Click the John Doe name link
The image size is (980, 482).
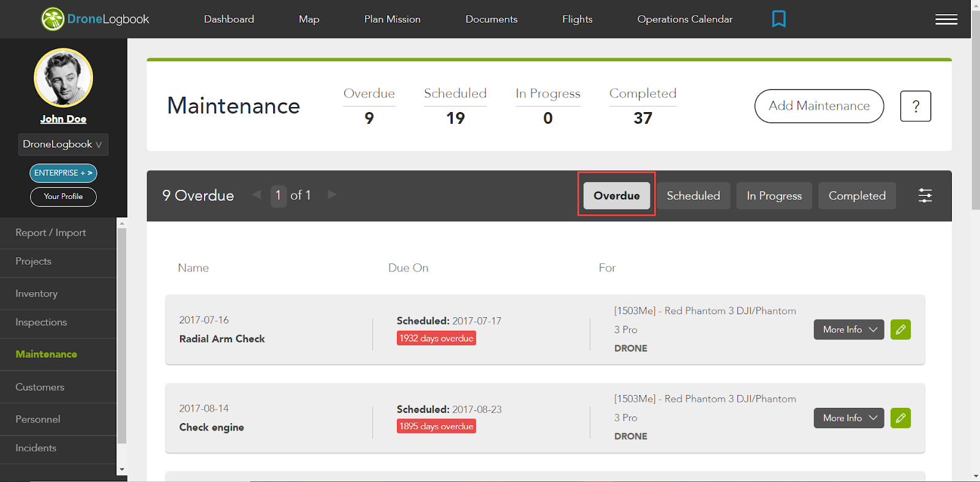coord(63,119)
